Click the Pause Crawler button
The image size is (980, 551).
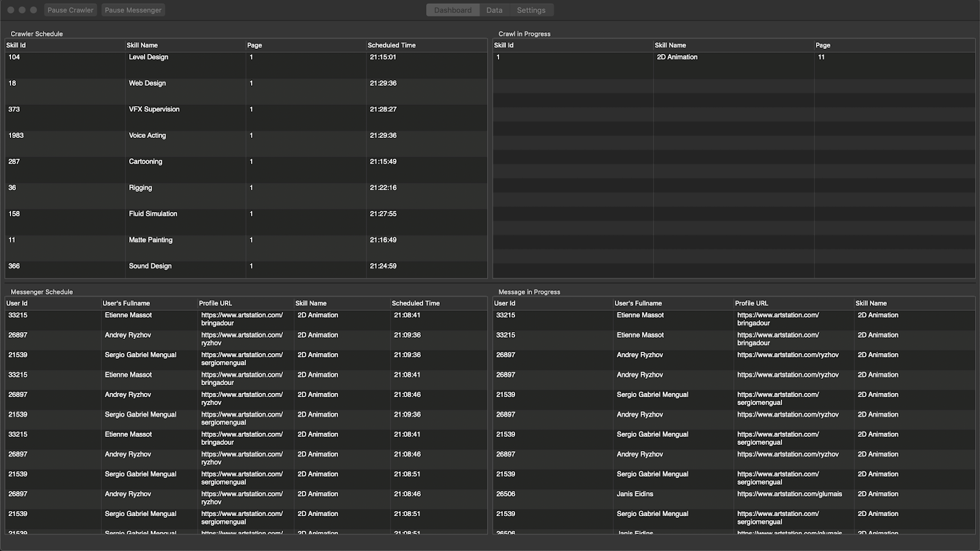pos(70,10)
